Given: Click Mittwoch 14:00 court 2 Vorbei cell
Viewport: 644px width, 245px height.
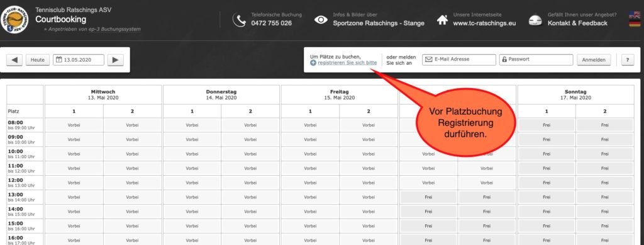Looking at the screenshot, I should coord(132,211).
